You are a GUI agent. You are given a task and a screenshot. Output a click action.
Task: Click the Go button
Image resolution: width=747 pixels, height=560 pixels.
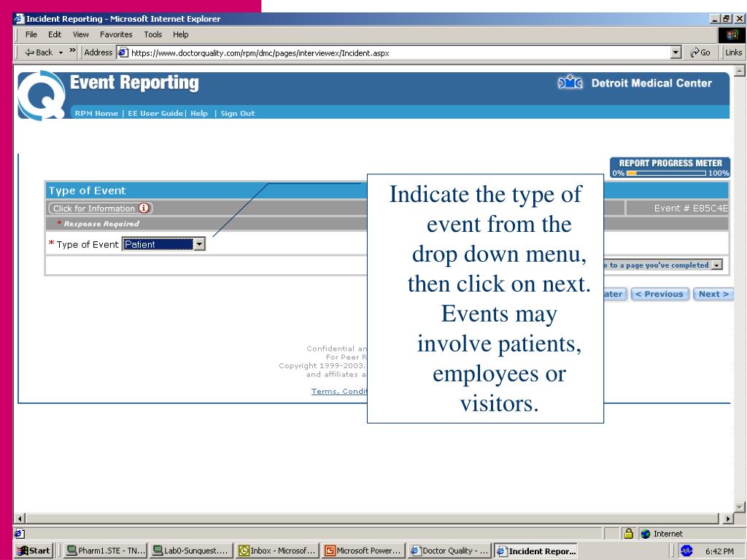(700, 52)
